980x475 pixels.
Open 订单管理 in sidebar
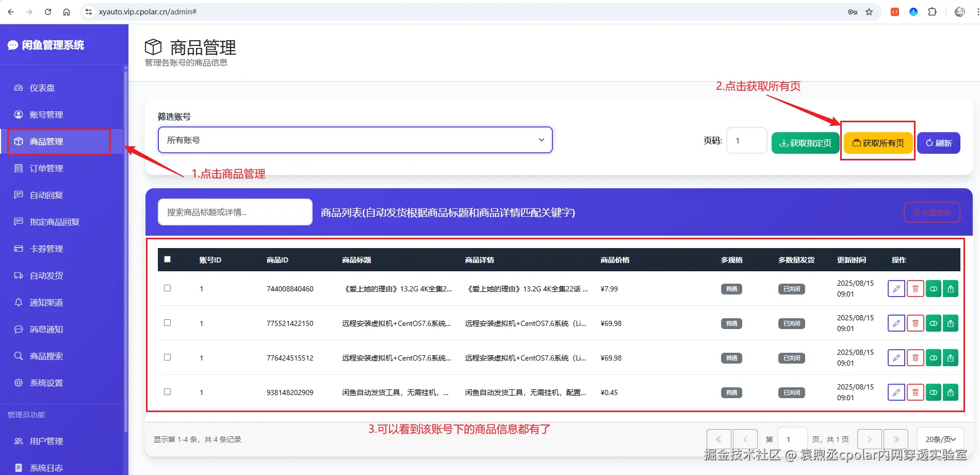[62, 168]
